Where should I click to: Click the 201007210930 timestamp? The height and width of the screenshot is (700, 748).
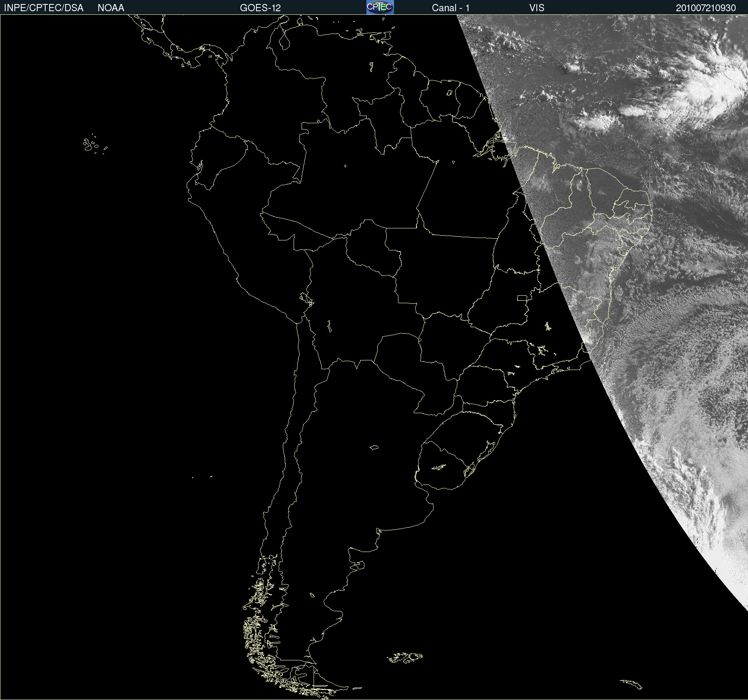[x=706, y=8]
